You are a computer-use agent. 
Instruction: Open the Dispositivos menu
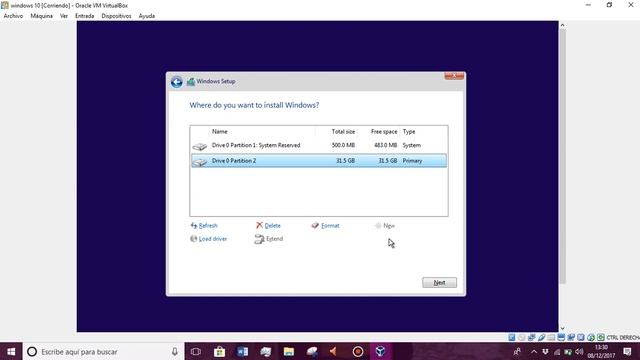point(116,16)
